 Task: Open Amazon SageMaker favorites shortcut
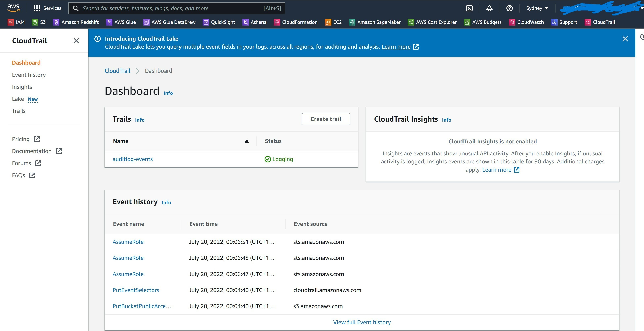tap(374, 22)
